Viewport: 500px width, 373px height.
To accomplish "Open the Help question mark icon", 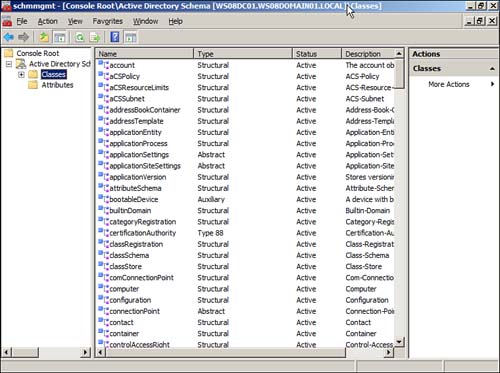I will click(x=115, y=37).
